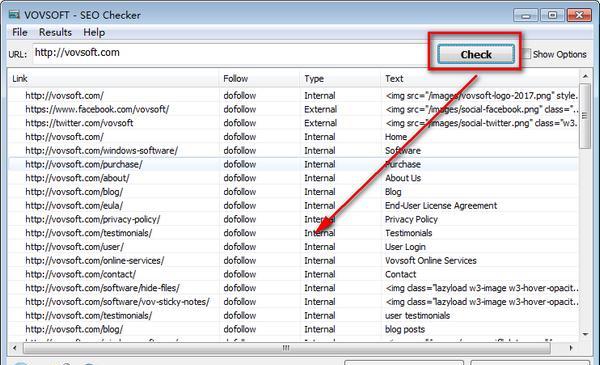Click the 'Software' text cell

[403, 151]
